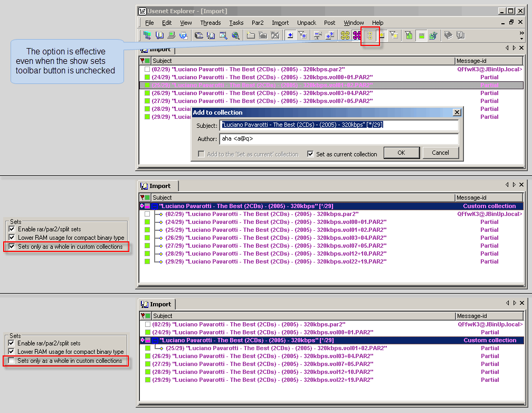Click the show sets toolbar button highlighted in red
This screenshot has height=413, width=532.
(x=370, y=35)
